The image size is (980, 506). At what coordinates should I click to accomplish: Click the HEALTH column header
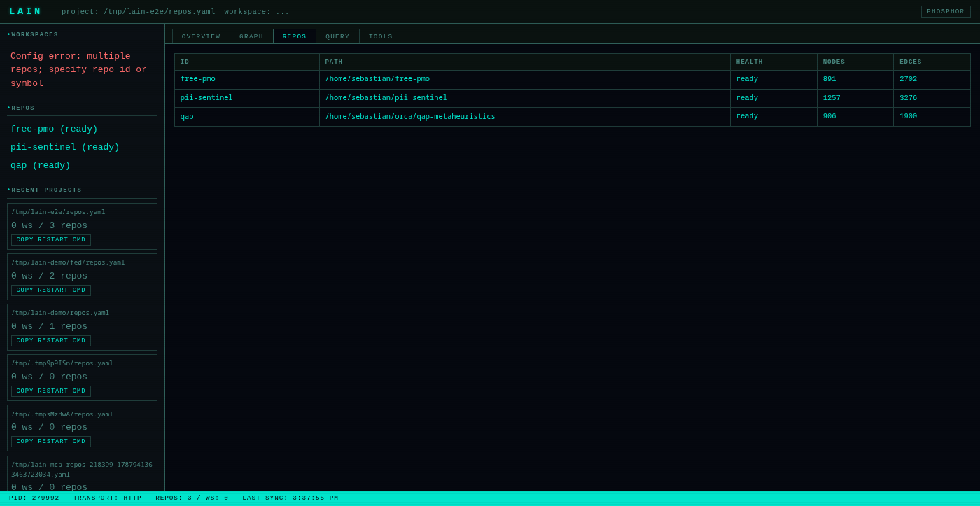[774, 62]
